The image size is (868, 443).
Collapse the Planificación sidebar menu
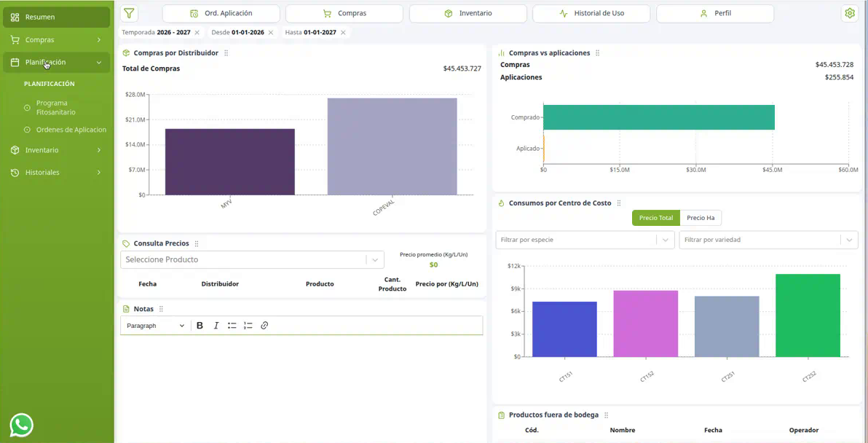pyautogui.click(x=57, y=63)
